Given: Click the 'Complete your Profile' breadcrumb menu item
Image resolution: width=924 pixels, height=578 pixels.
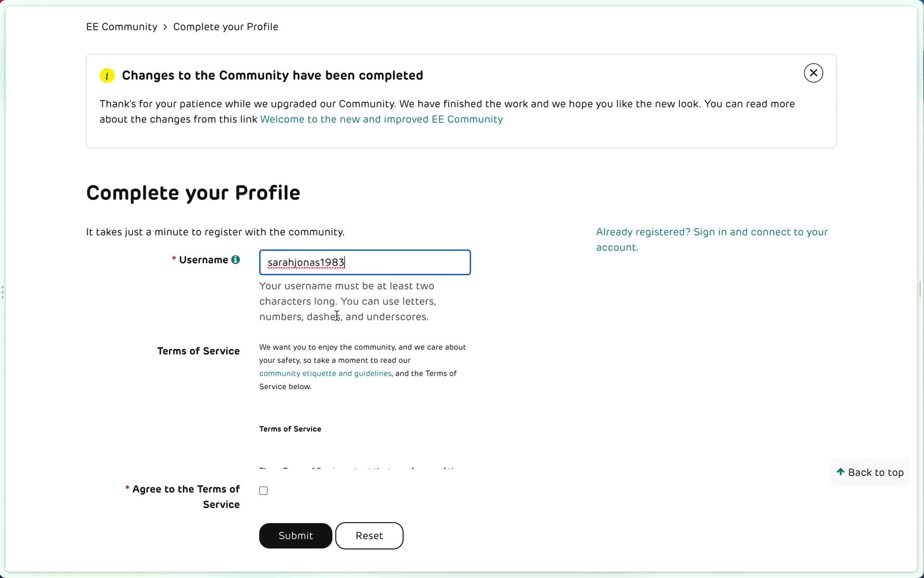Looking at the screenshot, I should 226,26.
